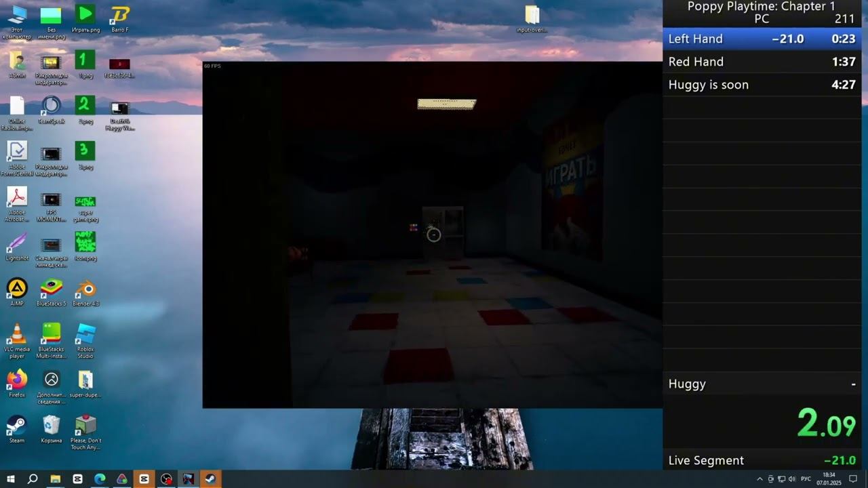Click the Poppy Playtime: Chapter 1 title

tap(762, 6)
